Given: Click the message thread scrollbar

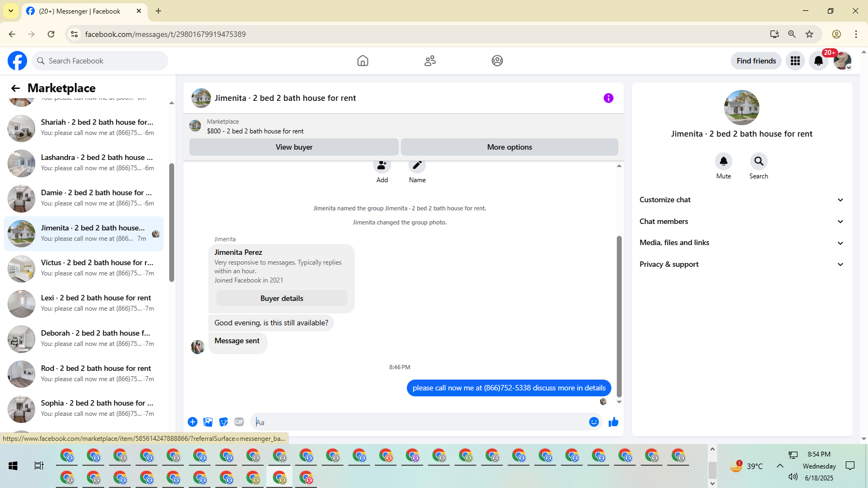Looking at the screenshot, I should coord(619,316).
